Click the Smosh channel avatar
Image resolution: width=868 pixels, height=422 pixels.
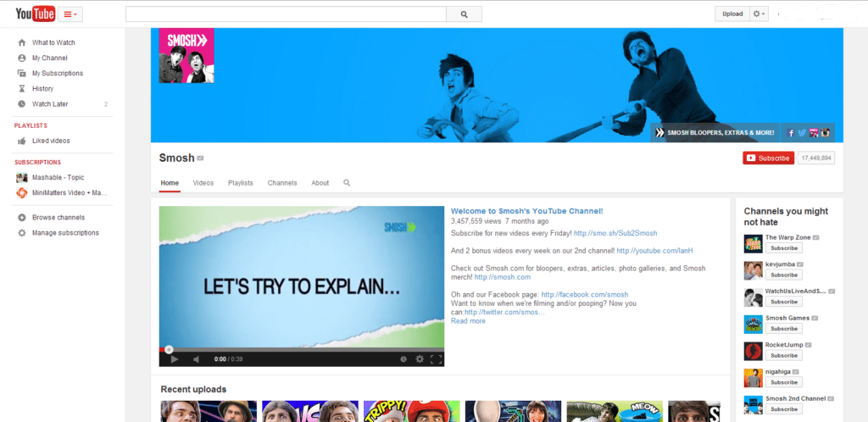tap(186, 55)
